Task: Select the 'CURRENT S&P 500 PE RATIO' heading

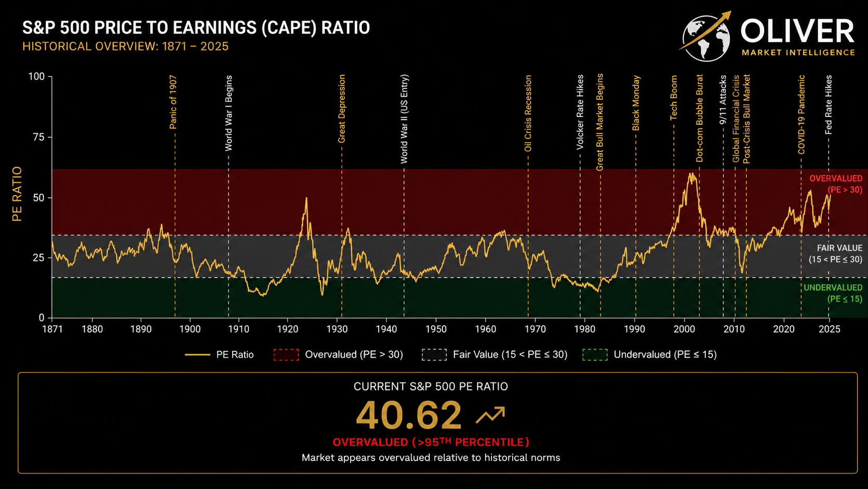Action: tap(431, 387)
